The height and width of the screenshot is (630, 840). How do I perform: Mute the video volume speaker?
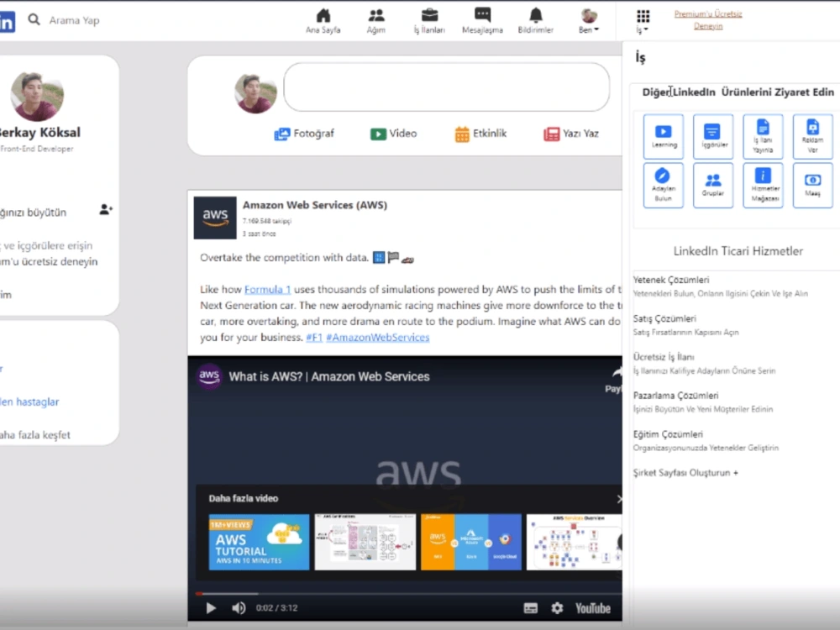point(239,608)
